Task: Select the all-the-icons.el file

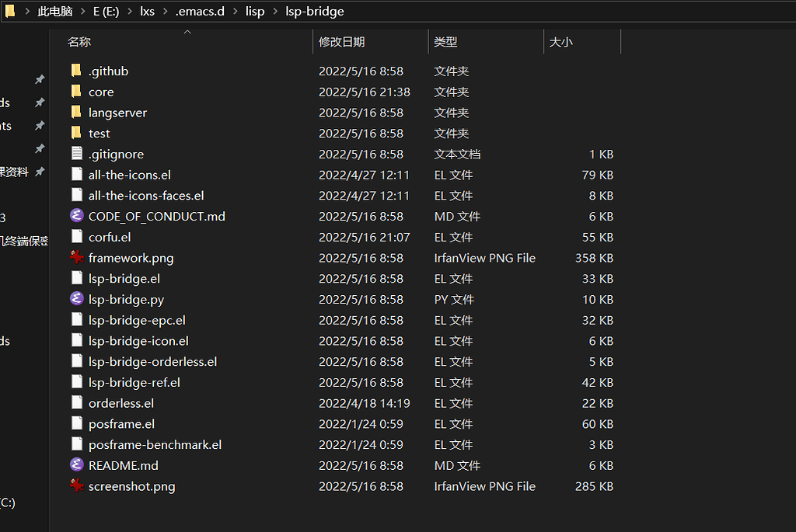Action: (129, 175)
